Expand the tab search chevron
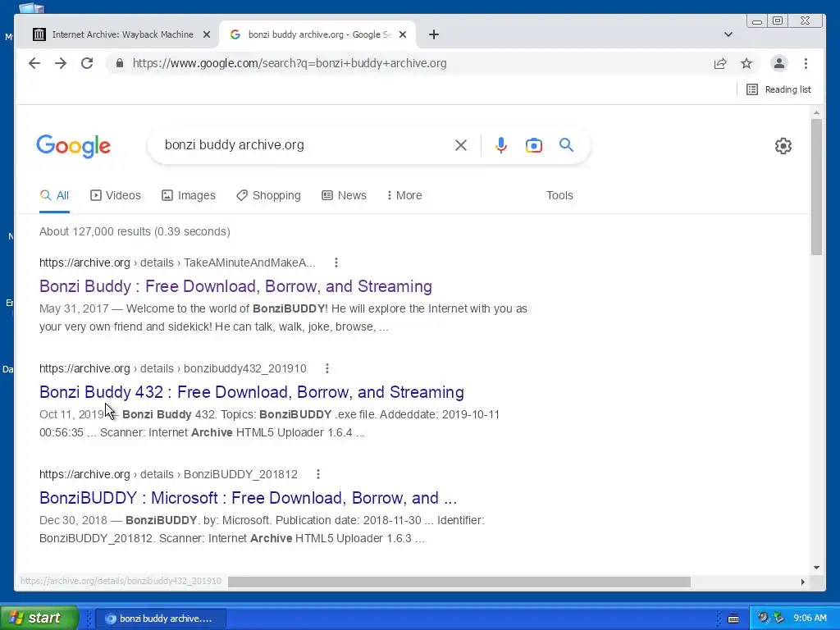The height and width of the screenshot is (630, 840). 728,34
